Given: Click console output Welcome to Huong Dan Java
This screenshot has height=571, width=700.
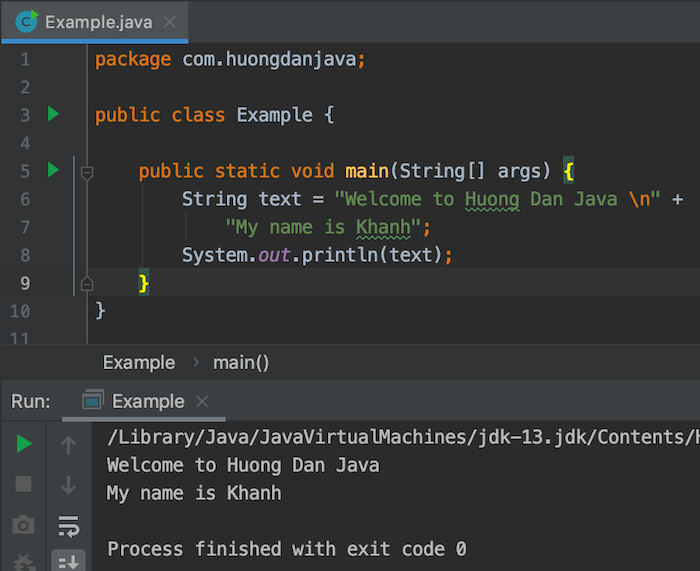Looking at the screenshot, I should pyautogui.click(x=243, y=466).
